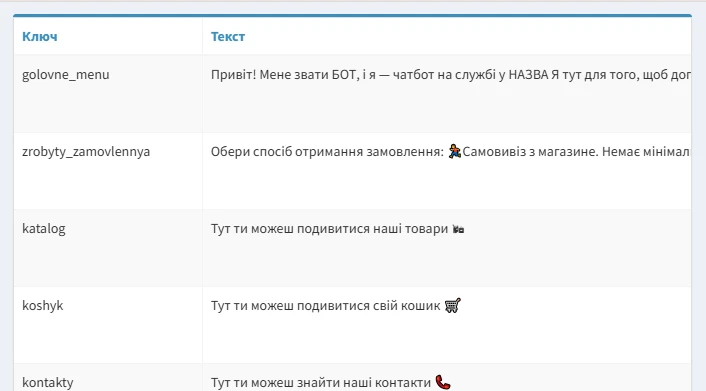Click the shopping cart emoji in koshyk row
Viewport: 706px width, 391px height.
[x=453, y=305]
